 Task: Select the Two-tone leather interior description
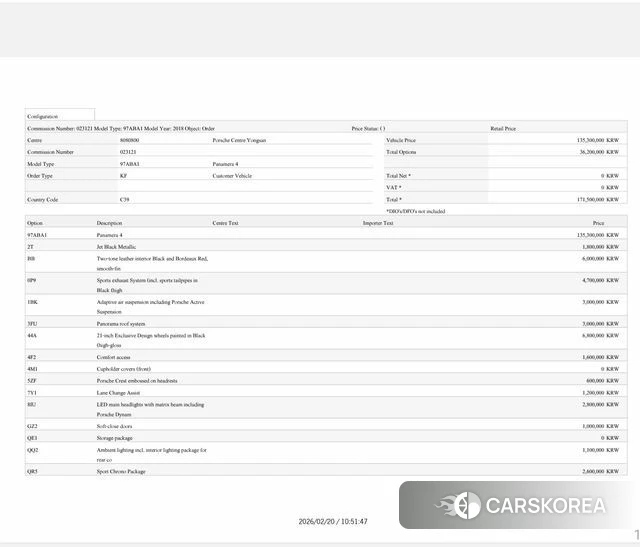[x=152, y=264]
